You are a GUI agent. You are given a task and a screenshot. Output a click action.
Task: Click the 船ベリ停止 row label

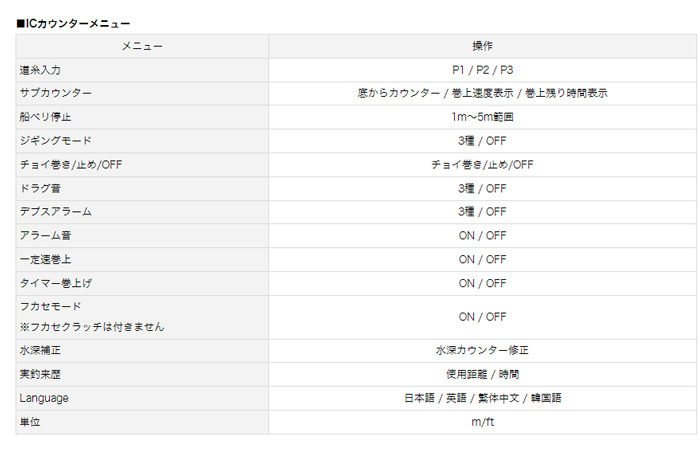point(45,117)
